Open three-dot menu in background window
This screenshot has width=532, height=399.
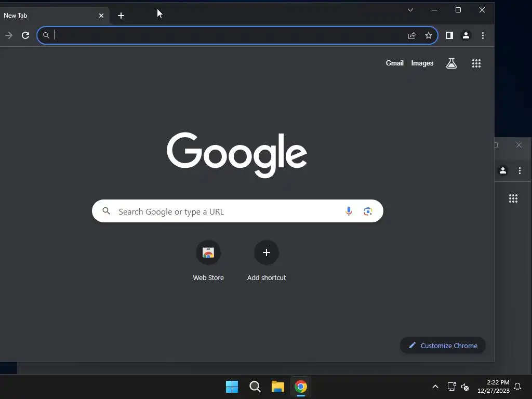click(520, 170)
